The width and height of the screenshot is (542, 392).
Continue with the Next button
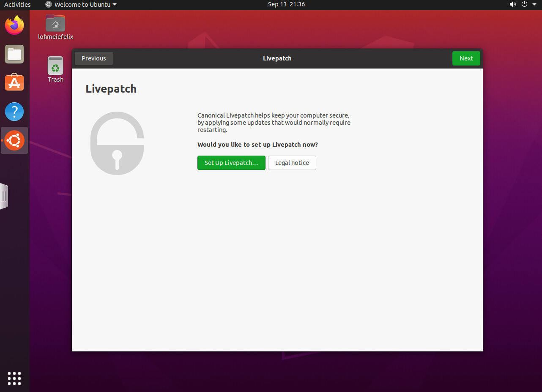click(466, 58)
